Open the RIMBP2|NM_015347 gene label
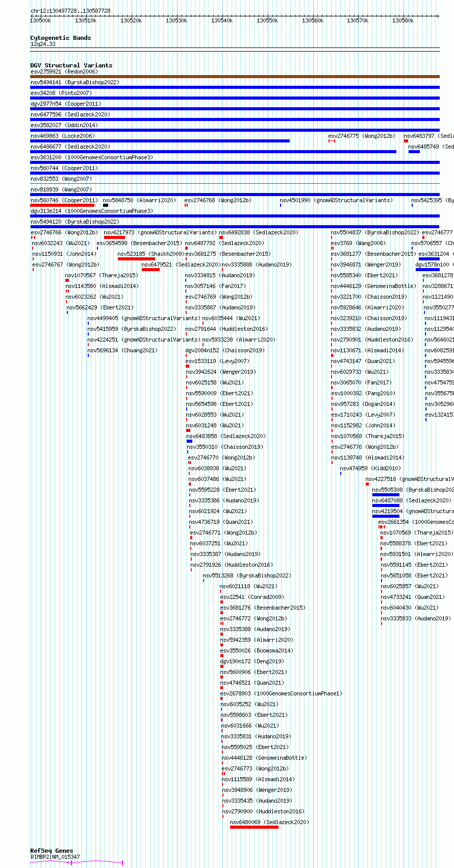The height and width of the screenshot is (868, 454). 55,857
